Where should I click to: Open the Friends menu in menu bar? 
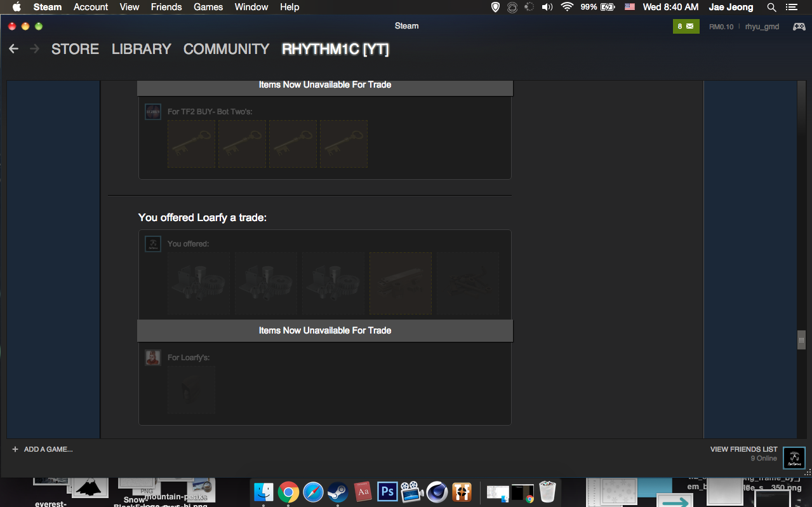tap(166, 7)
